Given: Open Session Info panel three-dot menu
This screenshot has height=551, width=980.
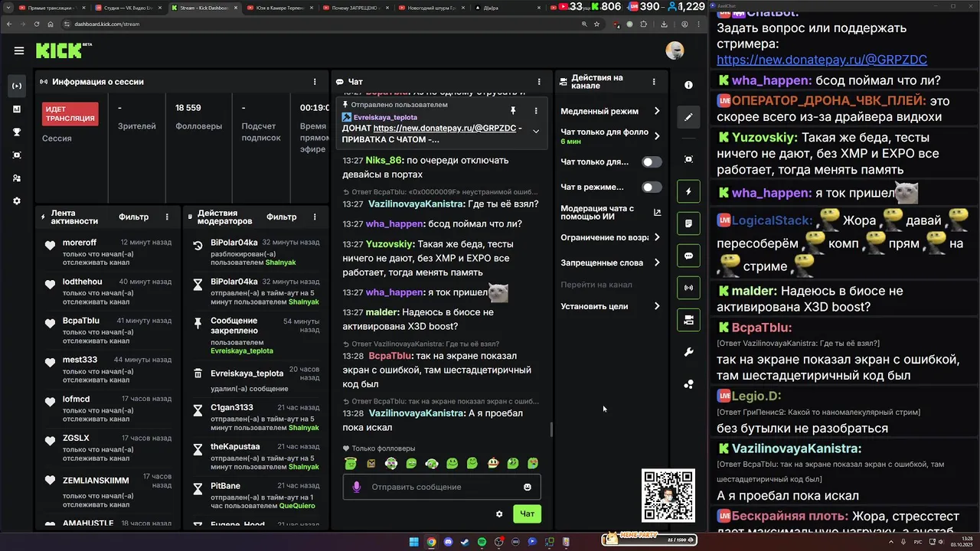Looking at the screenshot, I should click(315, 81).
